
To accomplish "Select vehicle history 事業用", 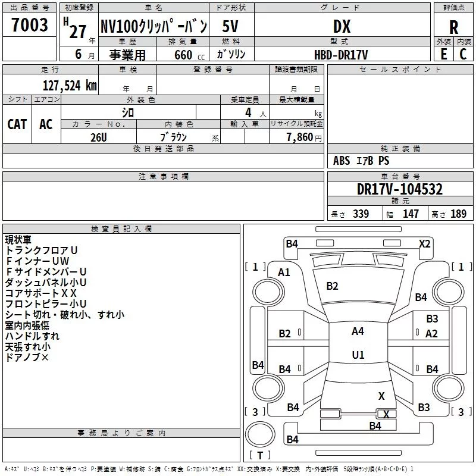I will [127, 55].
